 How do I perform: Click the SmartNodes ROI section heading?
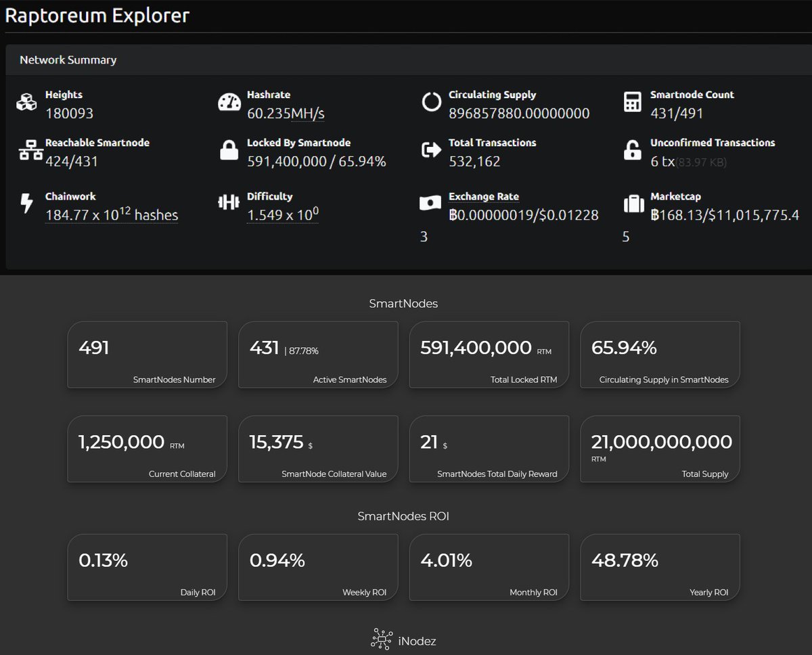403,516
